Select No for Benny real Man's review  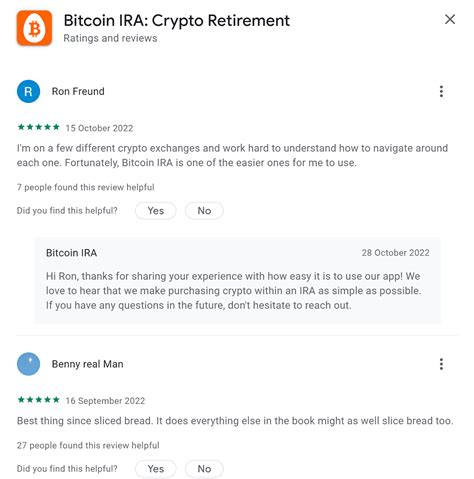204,469
